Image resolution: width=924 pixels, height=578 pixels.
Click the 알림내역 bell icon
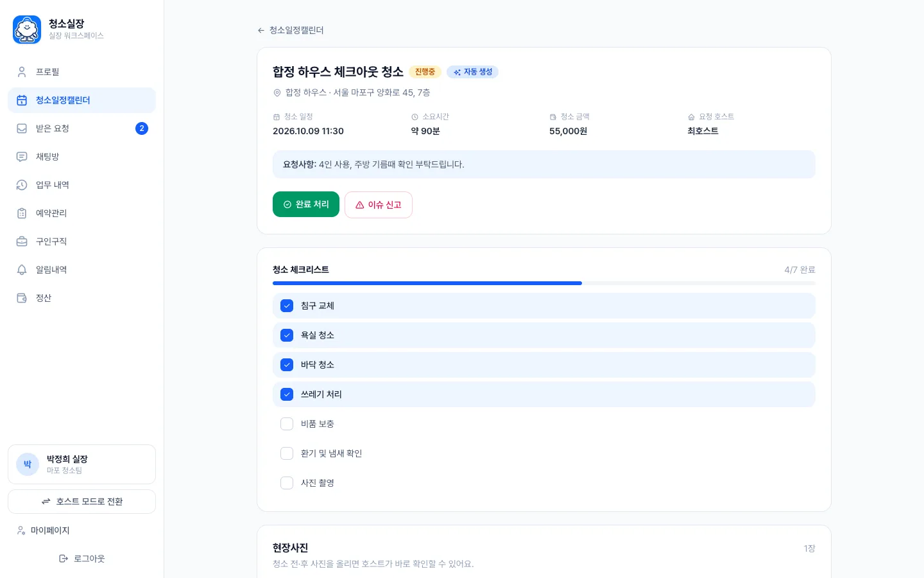point(22,270)
